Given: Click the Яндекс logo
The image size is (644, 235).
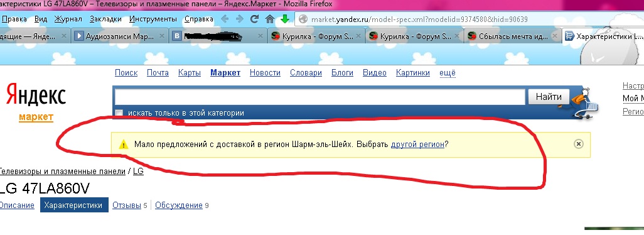Looking at the screenshot, I should (36, 94).
